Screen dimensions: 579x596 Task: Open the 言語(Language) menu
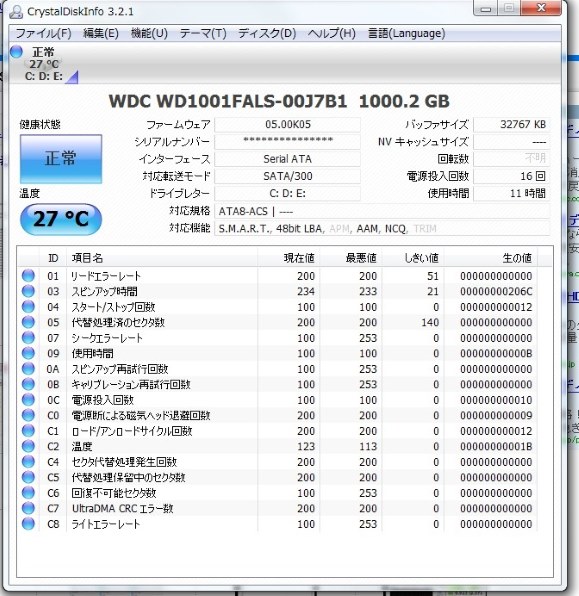point(406,33)
